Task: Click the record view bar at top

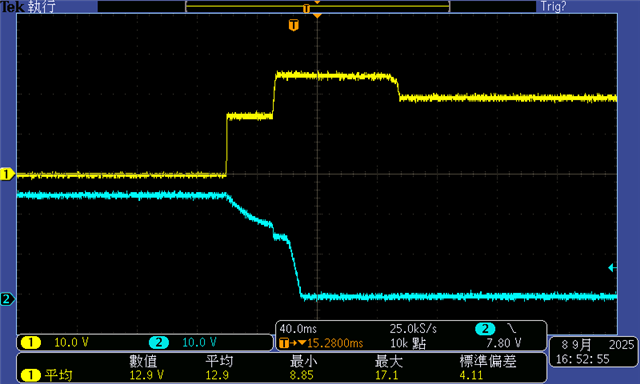Action: [317, 7]
